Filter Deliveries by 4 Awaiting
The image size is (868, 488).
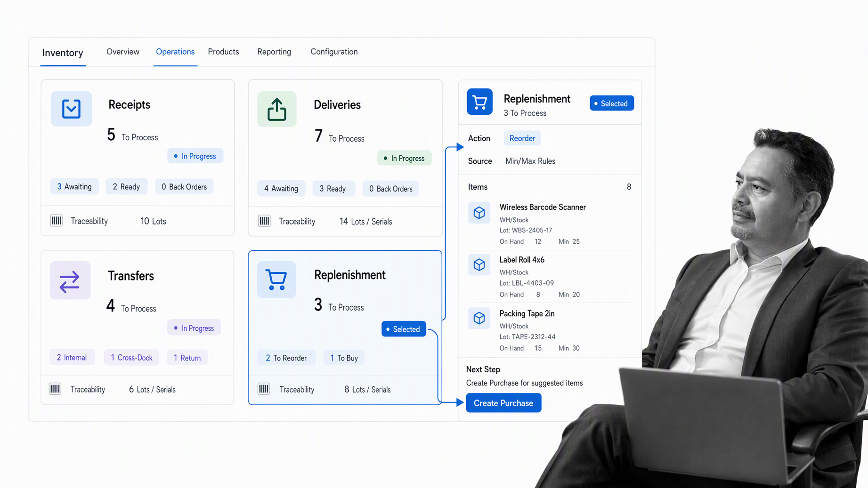(x=281, y=189)
